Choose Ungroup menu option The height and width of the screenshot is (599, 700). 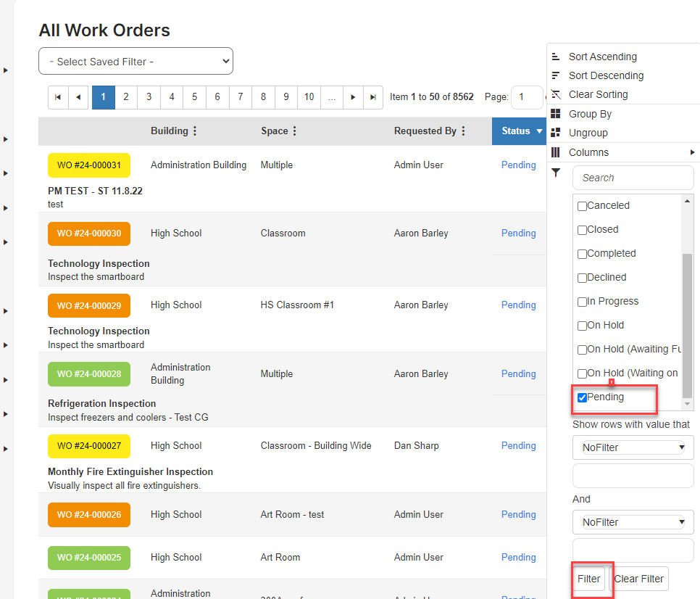(588, 133)
